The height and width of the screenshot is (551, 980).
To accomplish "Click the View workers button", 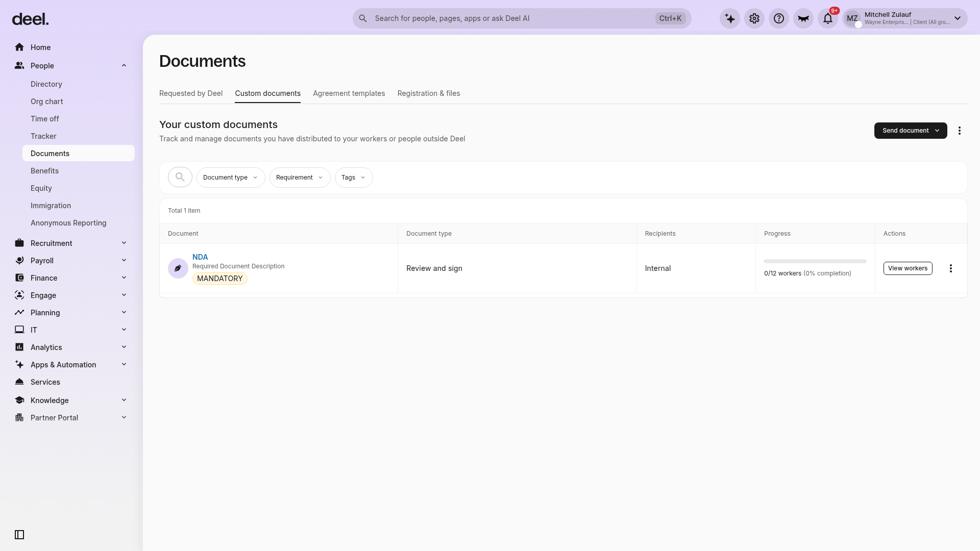I will click(908, 268).
